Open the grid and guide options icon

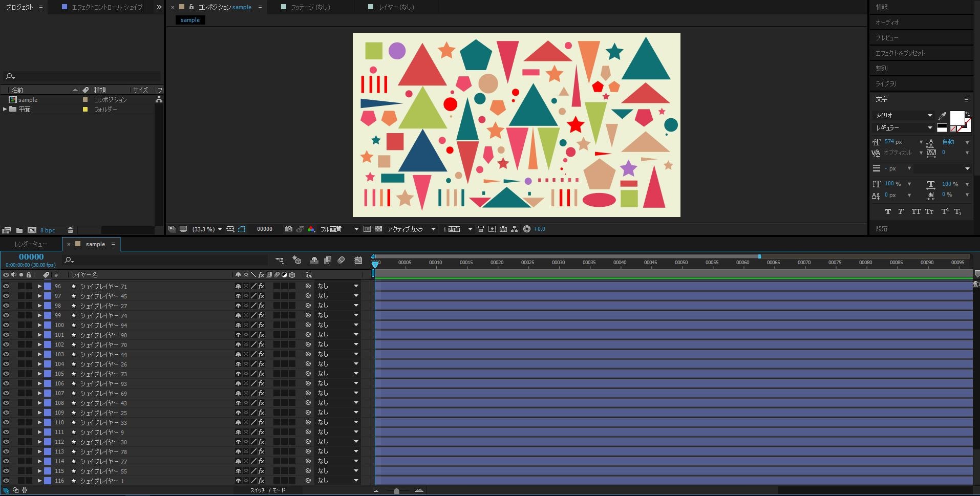click(x=230, y=229)
